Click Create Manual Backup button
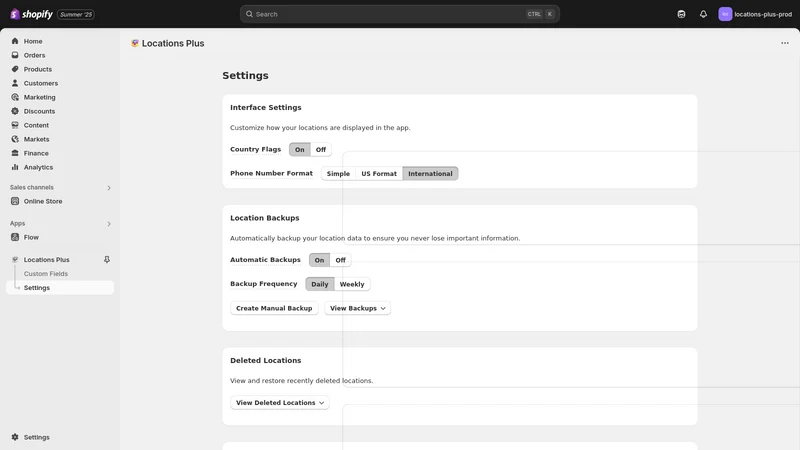 274,308
